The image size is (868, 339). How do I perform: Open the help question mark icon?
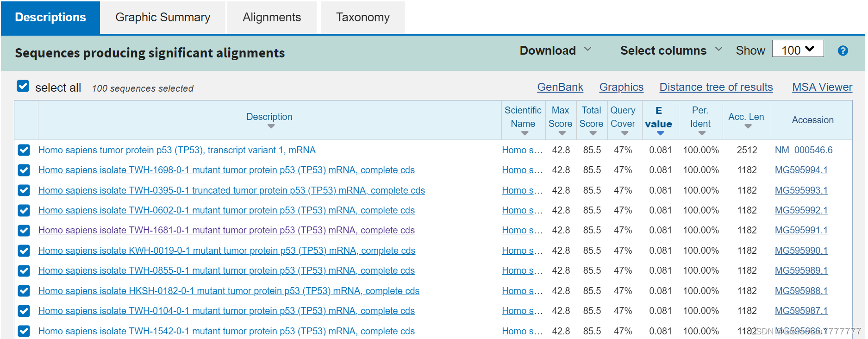coord(843,51)
